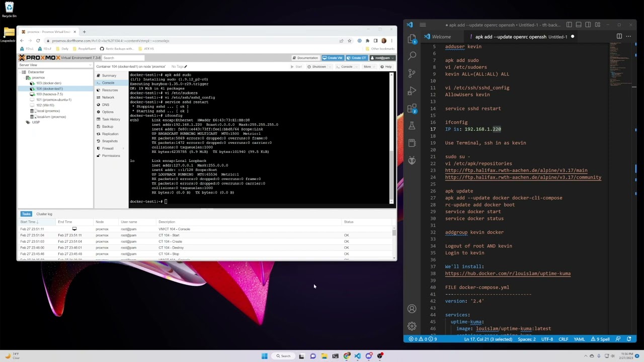Select container 103 (docker-den) in the tree
This screenshot has width=644, height=362.
(48, 83)
